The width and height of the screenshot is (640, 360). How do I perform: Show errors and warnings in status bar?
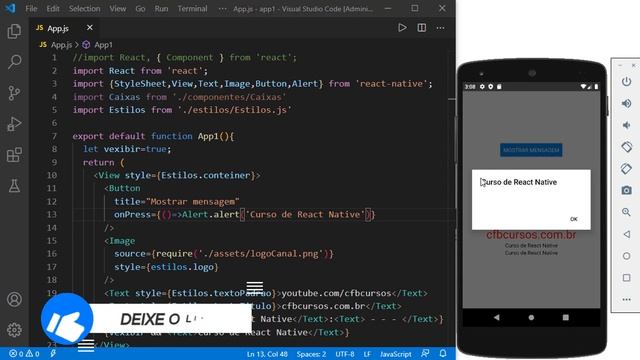click(24, 354)
